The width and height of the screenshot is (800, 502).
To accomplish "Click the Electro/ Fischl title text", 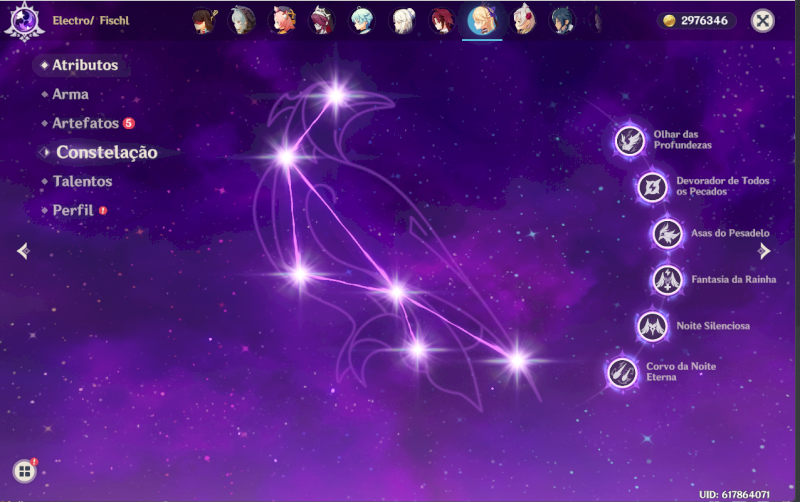I will tap(91, 21).
